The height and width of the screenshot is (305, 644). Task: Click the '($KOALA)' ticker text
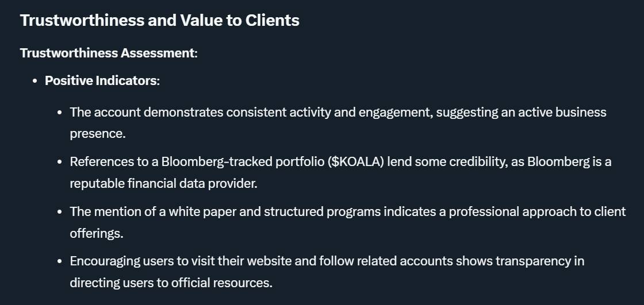coord(356,162)
